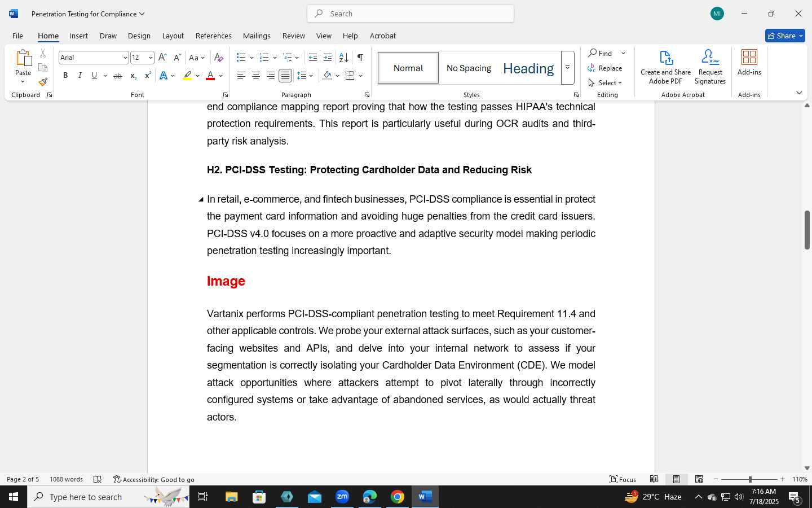Click the Share button
Screen dimensions: 812x508
(x=785, y=36)
